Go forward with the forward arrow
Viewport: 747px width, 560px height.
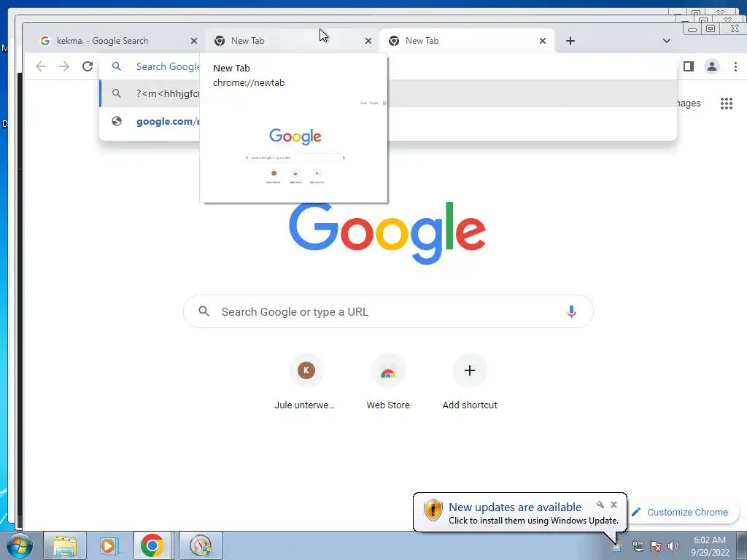click(64, 66)
